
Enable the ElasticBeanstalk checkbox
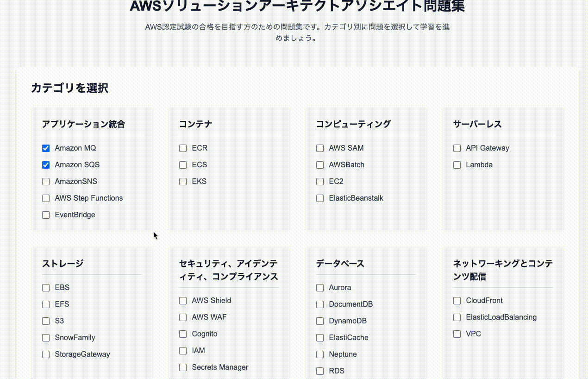[x=320, y=198]
